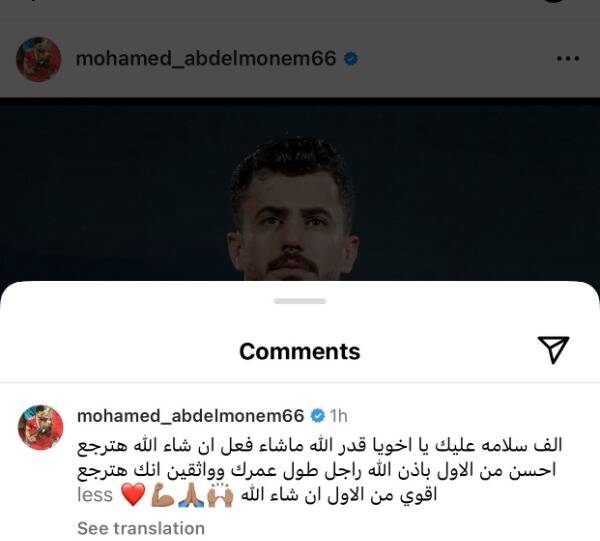600x541 pixels.
Task: Open the three-dots post options menu
Action: click(567, 59)
